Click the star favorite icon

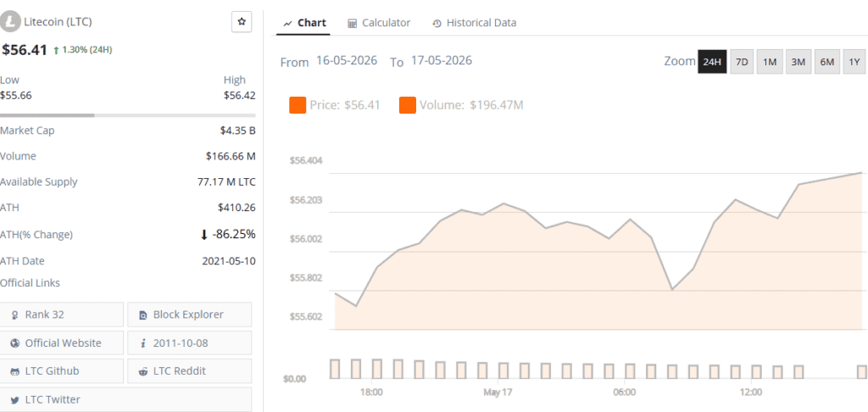[242, 21]
